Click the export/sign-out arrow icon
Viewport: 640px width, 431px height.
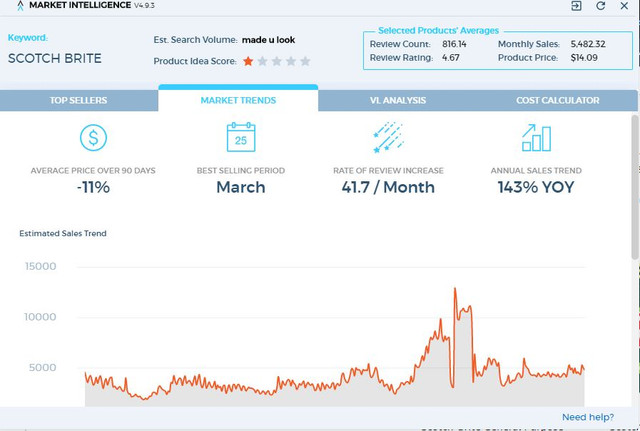[x=576, y=6]
